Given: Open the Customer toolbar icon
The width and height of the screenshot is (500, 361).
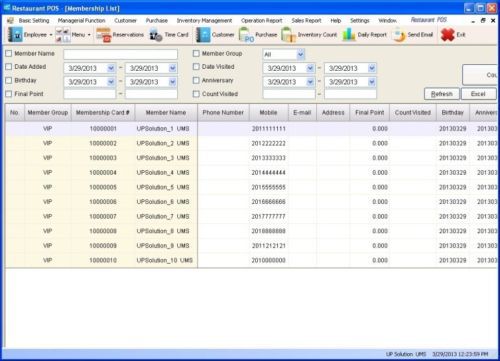Looking at the screenshot, I should coord(203,35).
